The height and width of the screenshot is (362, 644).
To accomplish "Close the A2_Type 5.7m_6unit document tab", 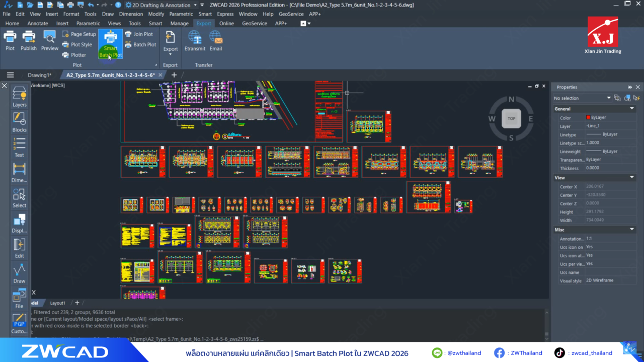I will [x=160, y=75].
